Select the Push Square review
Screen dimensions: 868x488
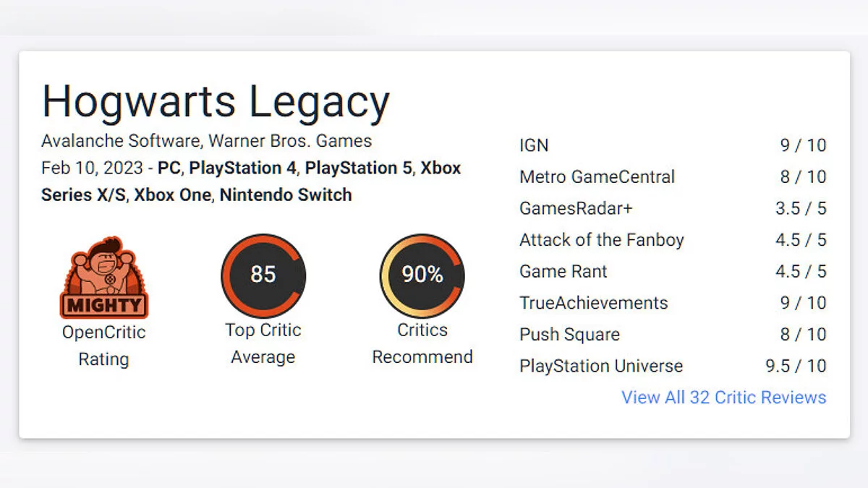[x=569, y=335]
